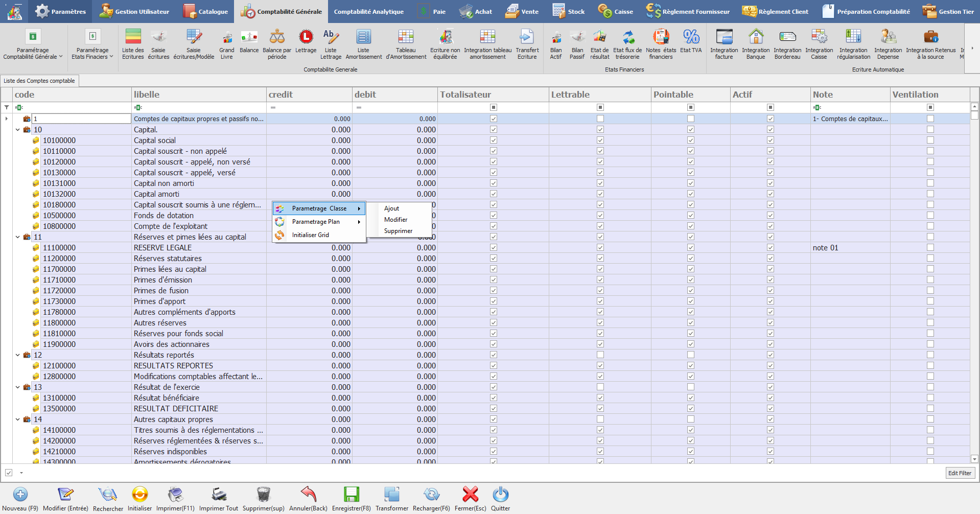Launch the Lettrage tool

click(306, 41)
